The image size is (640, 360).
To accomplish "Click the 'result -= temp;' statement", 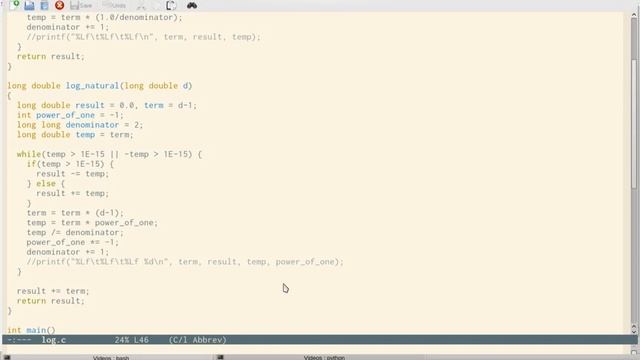I will tap(73, 174).
